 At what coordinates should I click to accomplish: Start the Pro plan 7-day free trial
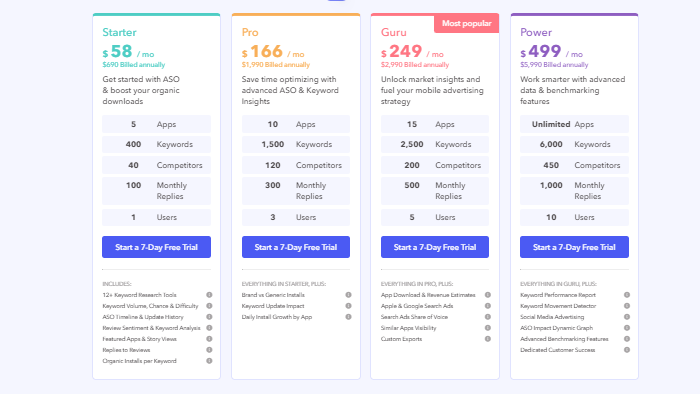point(296,247)
